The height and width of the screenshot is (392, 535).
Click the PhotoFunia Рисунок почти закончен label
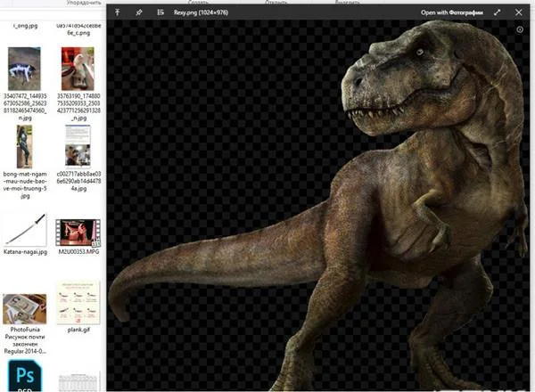(25, 340)
